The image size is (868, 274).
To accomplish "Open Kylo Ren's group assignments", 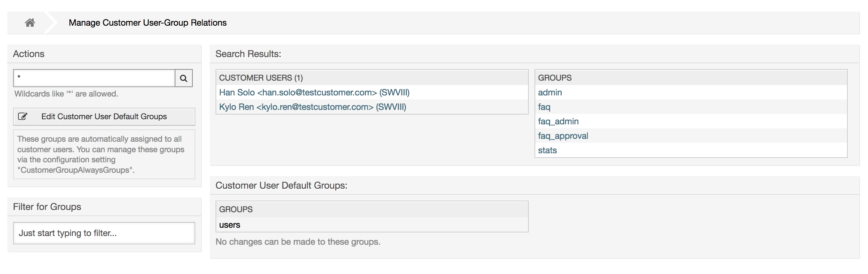I will 312,107.
